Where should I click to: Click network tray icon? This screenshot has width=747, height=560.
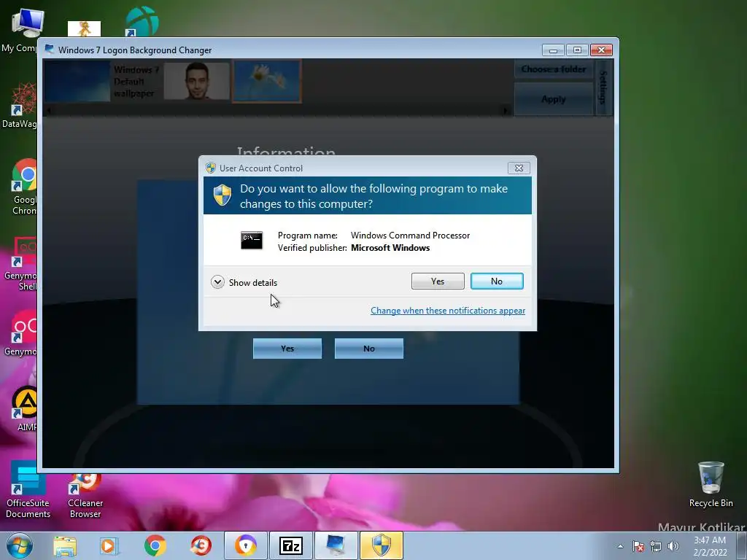point(656,546)
